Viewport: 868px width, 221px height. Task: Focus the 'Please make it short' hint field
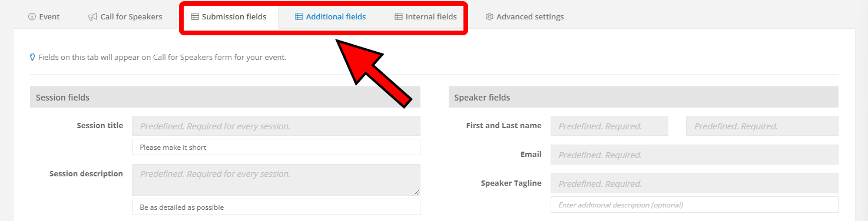point(276,147)
